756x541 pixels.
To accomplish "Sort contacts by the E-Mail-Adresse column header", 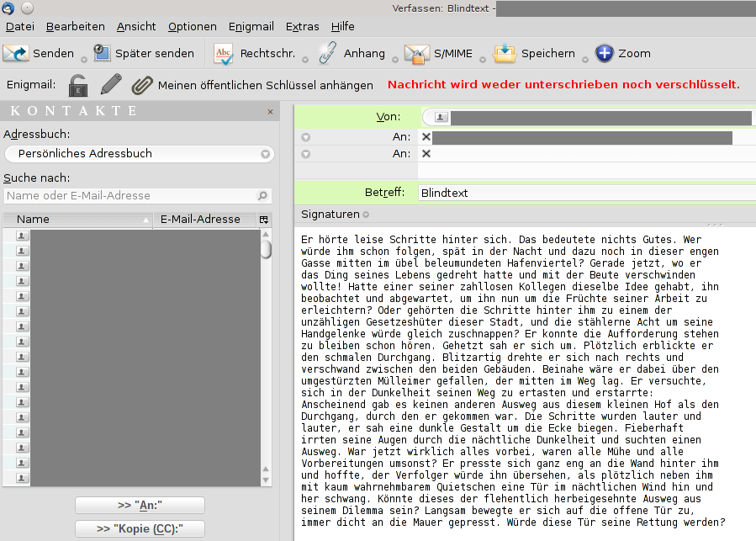I will click(x=204, y=220).
